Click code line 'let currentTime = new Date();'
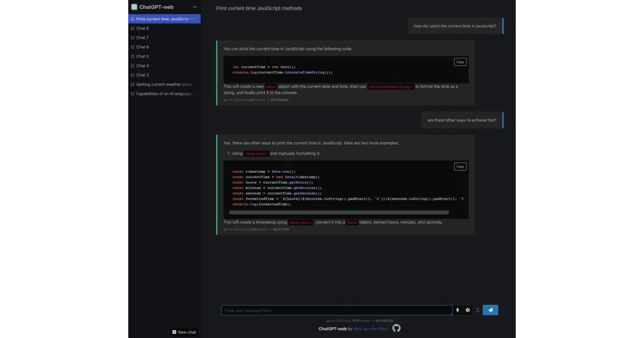 [264, 67]
